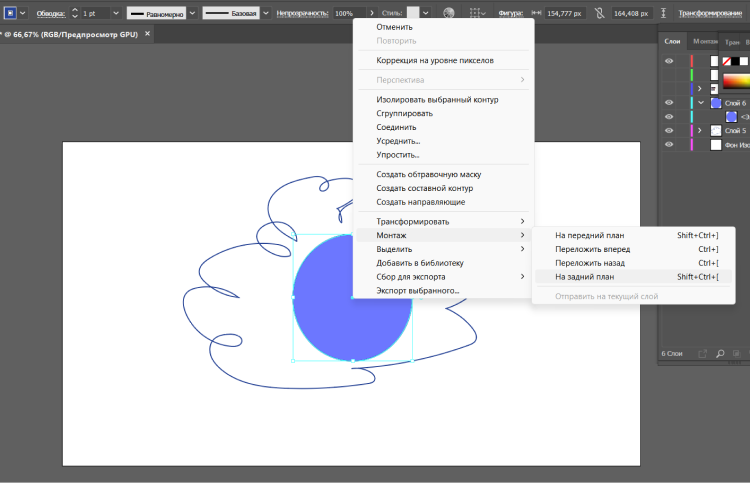This screenshot has height=483, width=750.
Task: Open the Обводка stroke panel link
Action: [x=51, y=13]
